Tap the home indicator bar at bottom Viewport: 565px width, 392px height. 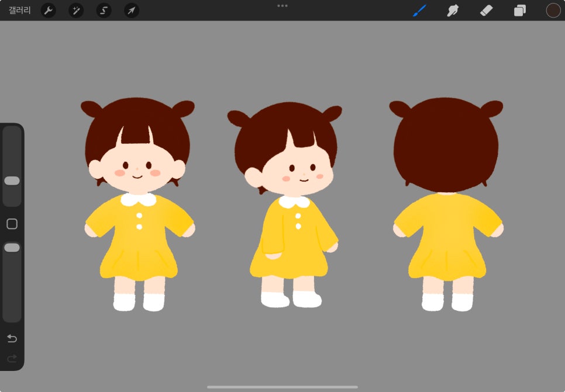tap(282, 387)
